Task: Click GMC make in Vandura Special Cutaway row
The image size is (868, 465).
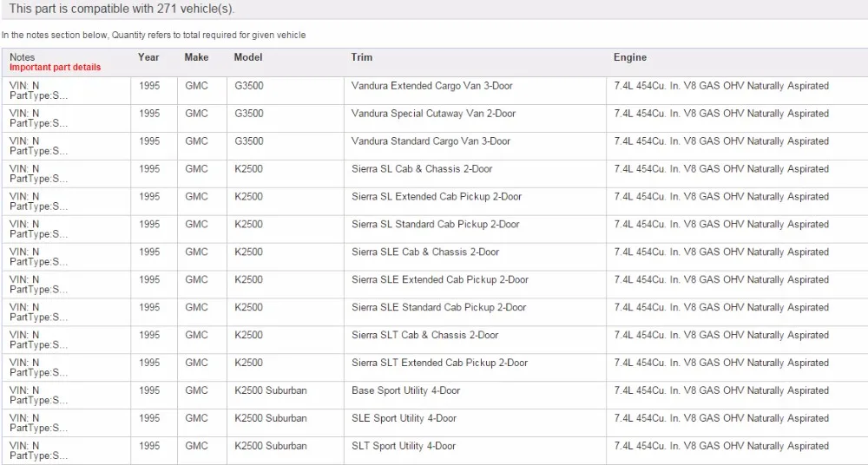Action: [196, 114]
